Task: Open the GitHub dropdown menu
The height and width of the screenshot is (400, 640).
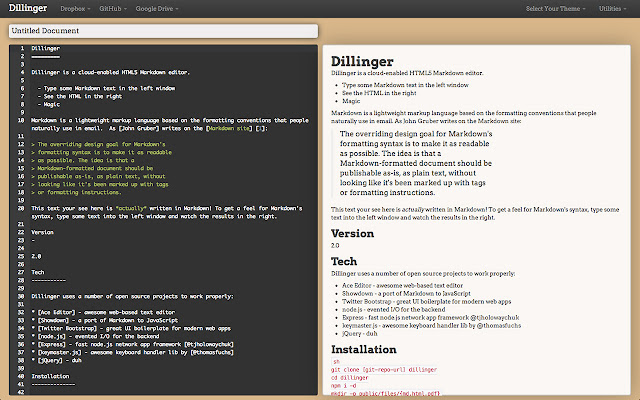Action: click(113, 9)
